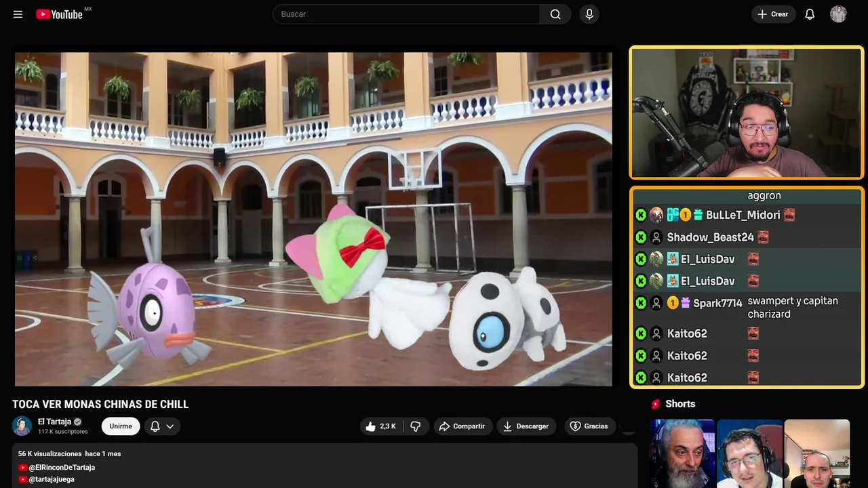Dislike the video with thumbs down
The height and width of the screenshot is (488, 868).
point(416,426)
